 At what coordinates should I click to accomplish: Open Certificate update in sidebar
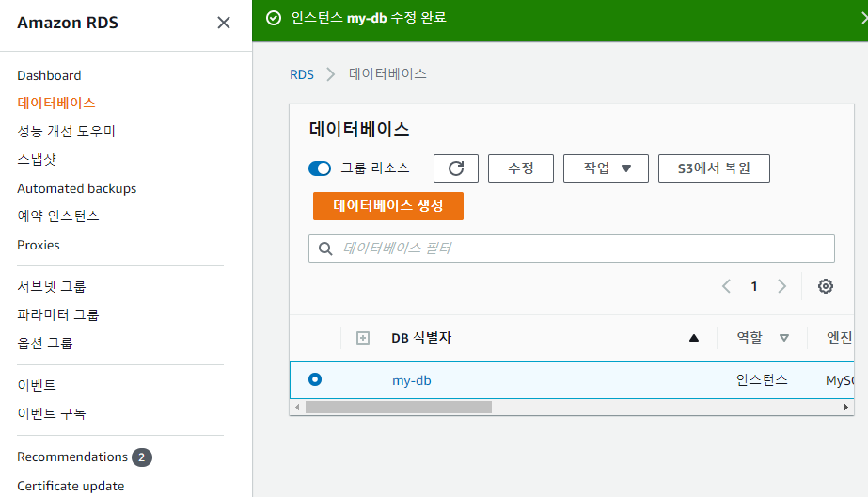pyautogui.click(x=71, y=486)
